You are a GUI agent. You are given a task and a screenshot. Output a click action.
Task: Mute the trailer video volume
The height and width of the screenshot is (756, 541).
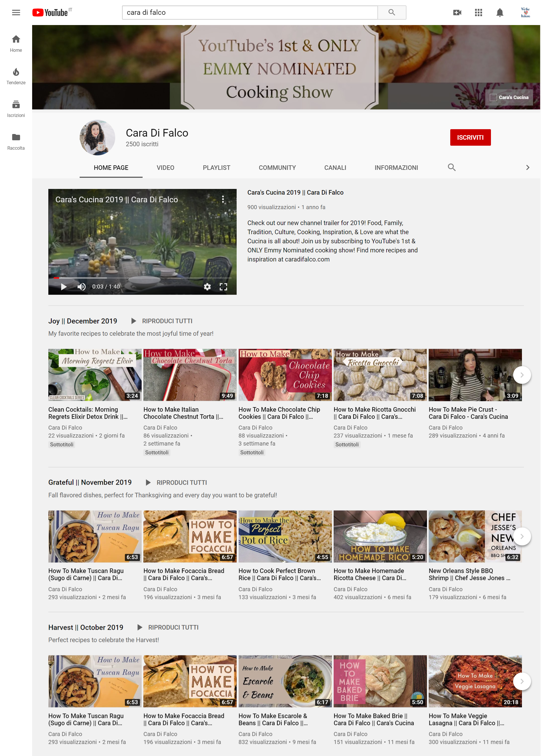click(82, 287)
